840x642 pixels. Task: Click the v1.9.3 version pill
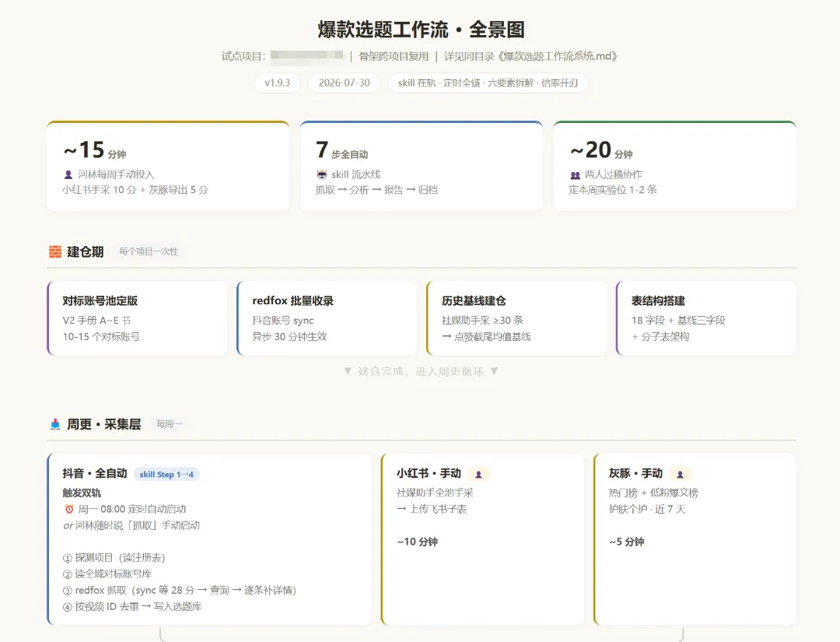click(x=277, y=83)
